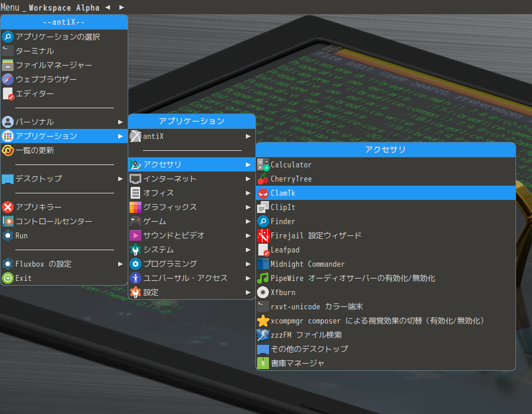Click the Menu button on toolbar

click(10, 7)
